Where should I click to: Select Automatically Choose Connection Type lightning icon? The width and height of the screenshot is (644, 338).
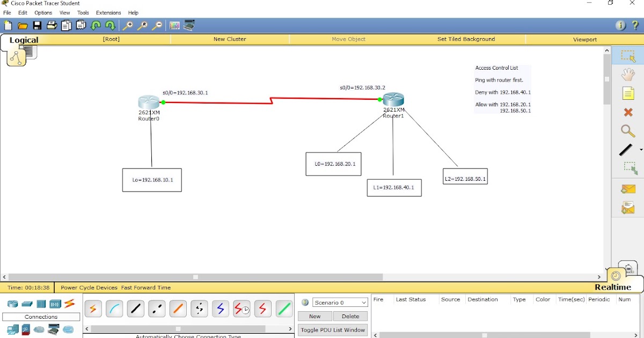pos(93,309)
